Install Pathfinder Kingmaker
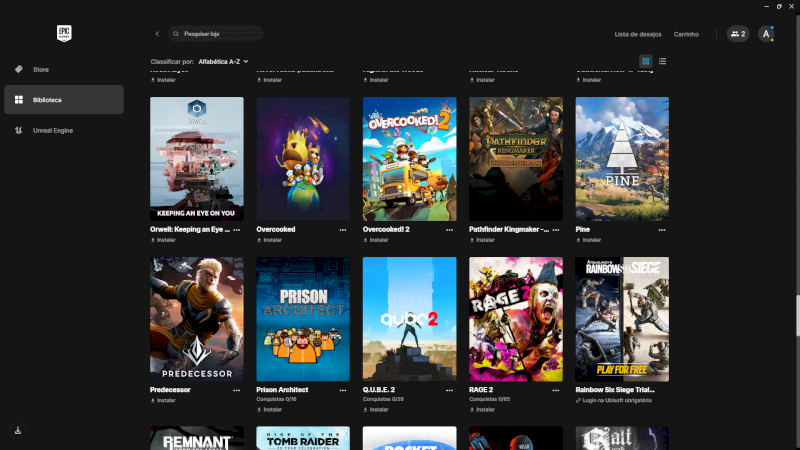This screenshot has height=450, width=800. pyautogui.click(x=482, y=240)
